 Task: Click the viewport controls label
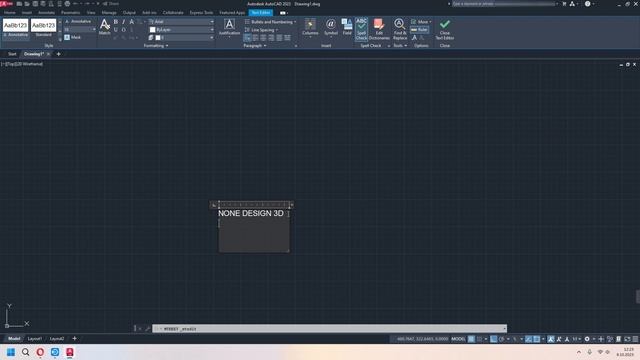(22, 64)
